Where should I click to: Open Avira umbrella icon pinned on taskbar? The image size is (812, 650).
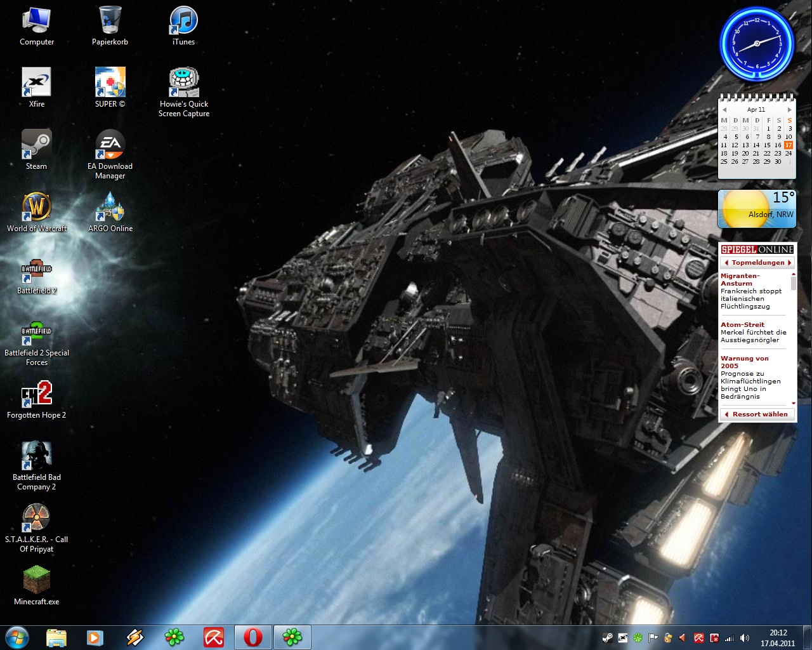pyautogui.click(x=213, y=637)
